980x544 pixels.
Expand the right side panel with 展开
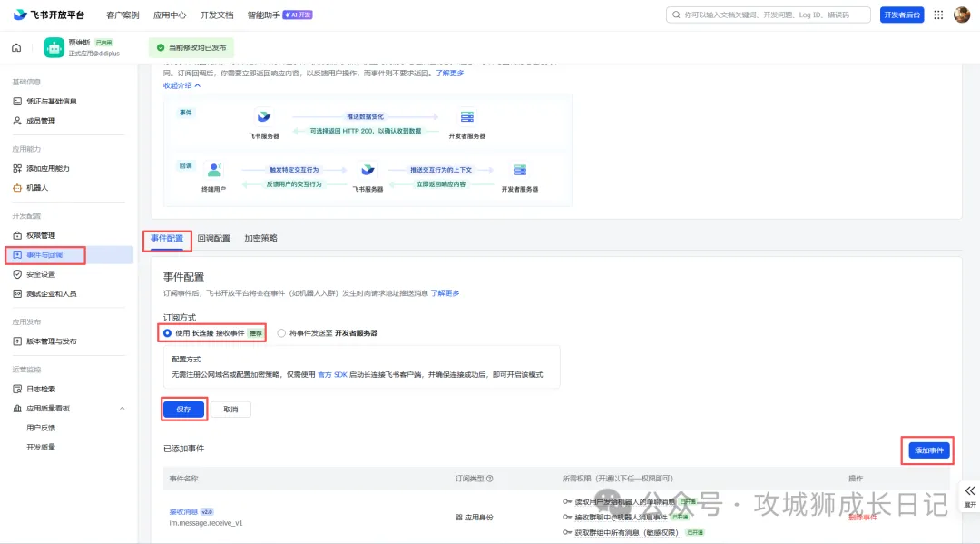click(969, 493)
